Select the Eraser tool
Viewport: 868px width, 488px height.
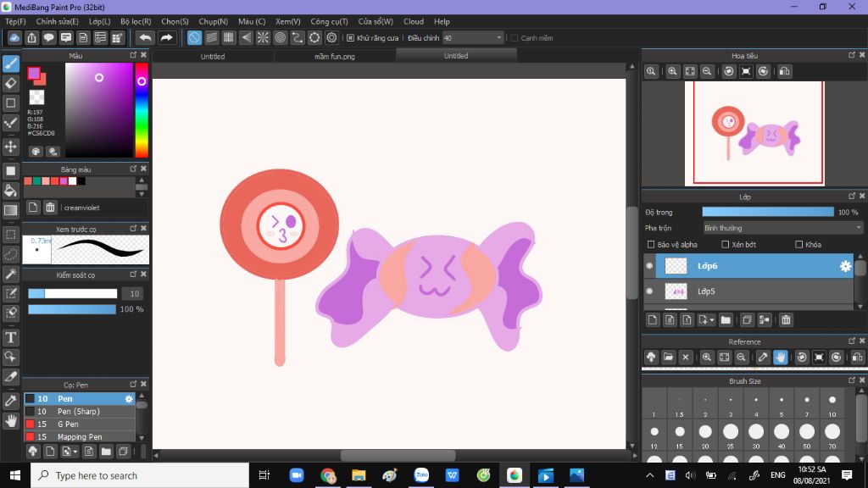11,84
